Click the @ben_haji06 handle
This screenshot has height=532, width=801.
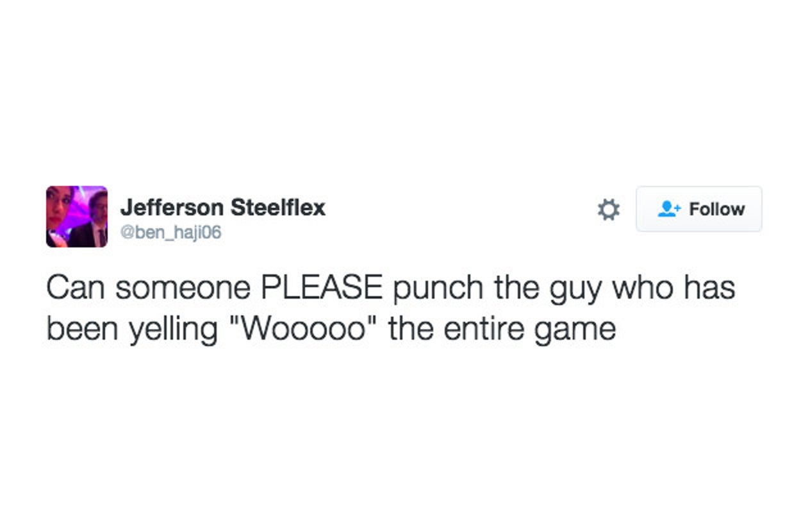click(170, 232)
